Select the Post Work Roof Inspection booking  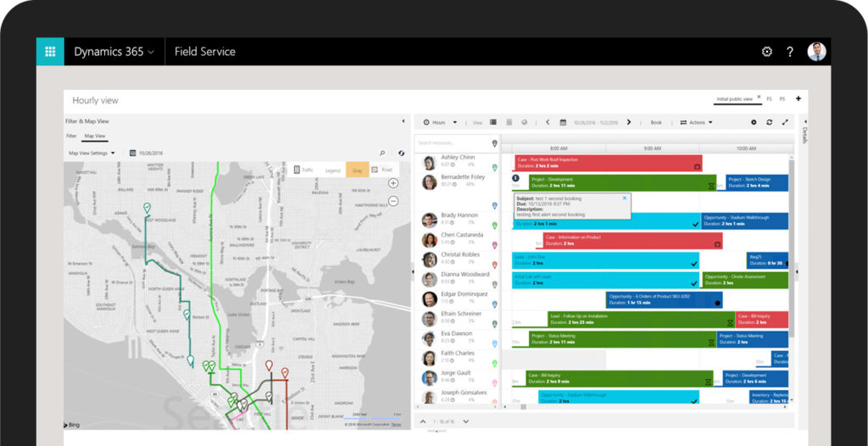point(607,163)
